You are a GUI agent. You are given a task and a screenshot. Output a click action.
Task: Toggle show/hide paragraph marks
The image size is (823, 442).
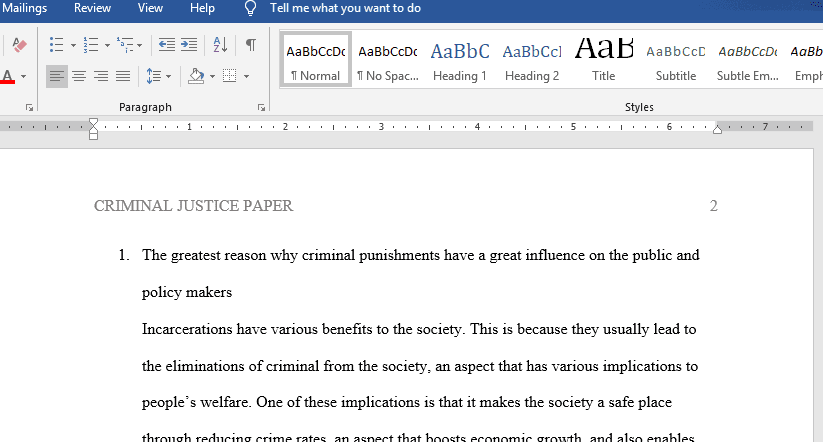pyautogui.click(x=251, y=45)
